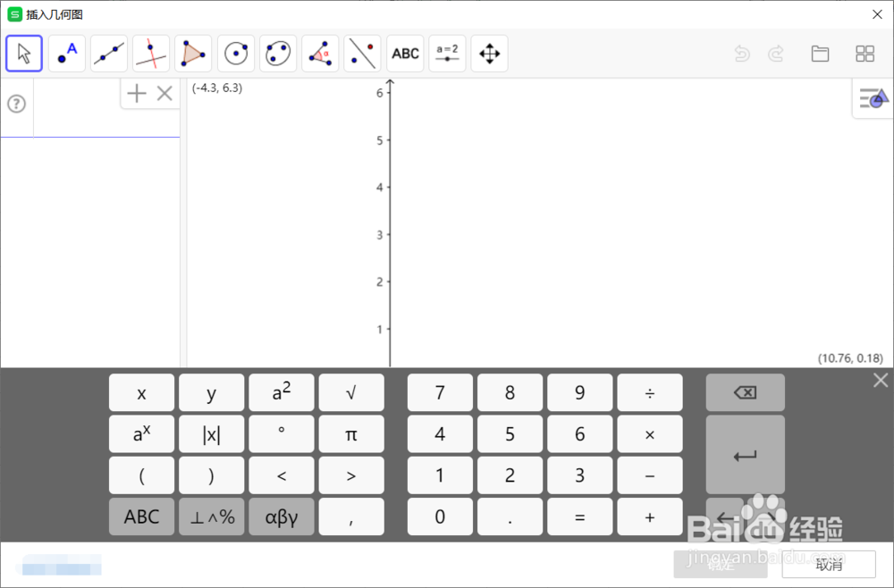Tap the 1 key

click(x=440, y=475)
